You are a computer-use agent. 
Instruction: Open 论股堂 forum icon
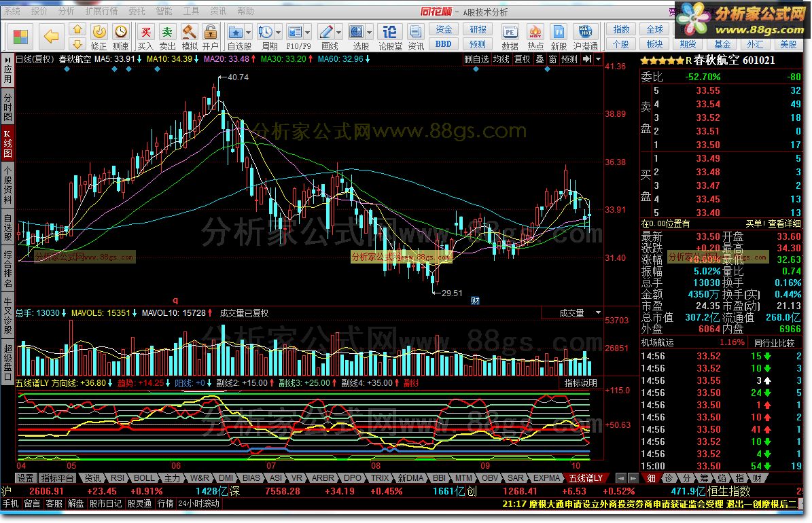(390, 37)
